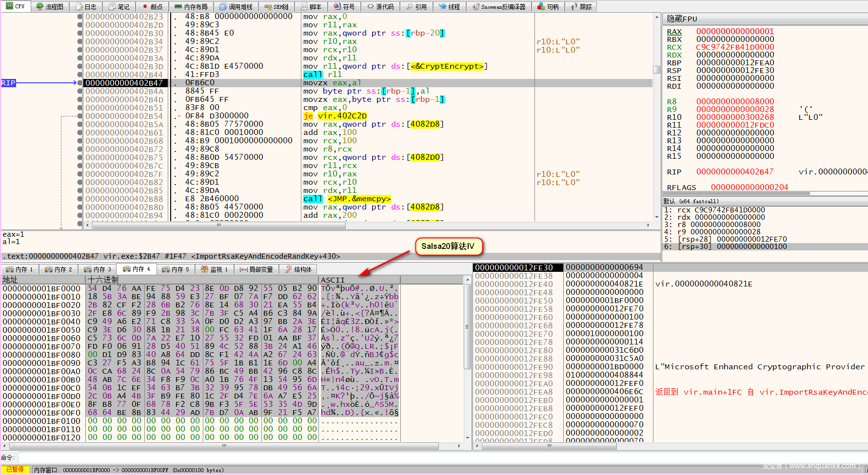
Task: Open the Snowman反编译器 decompiler tab icon
Action: (x=475, y=7)
